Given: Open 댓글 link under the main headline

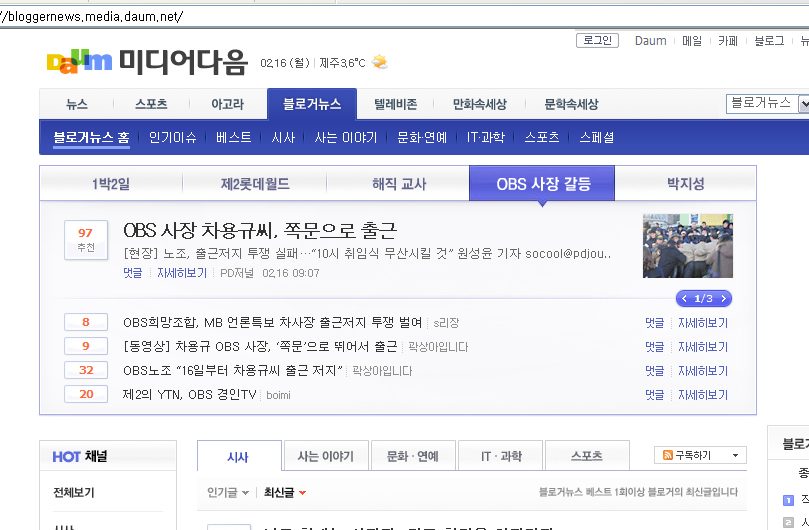Looking at the screenshot, I should pyautogui.click(x=133, y=273).
